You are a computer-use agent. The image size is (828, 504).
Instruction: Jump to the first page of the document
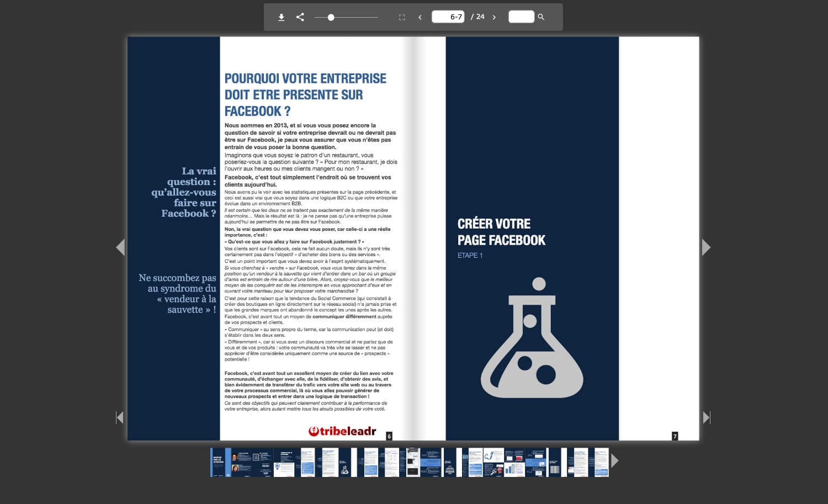[x=119, y=417]
